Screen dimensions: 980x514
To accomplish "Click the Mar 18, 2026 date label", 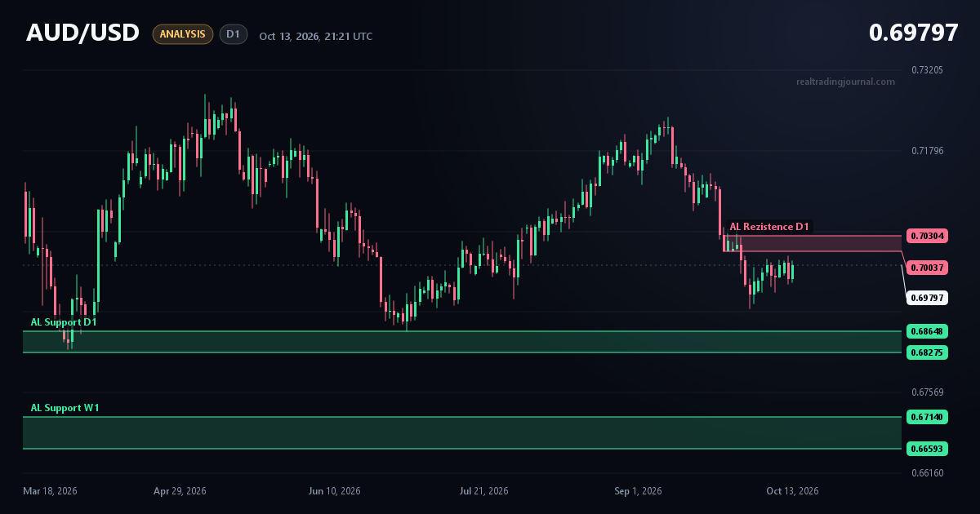I will tap(50, 491).
